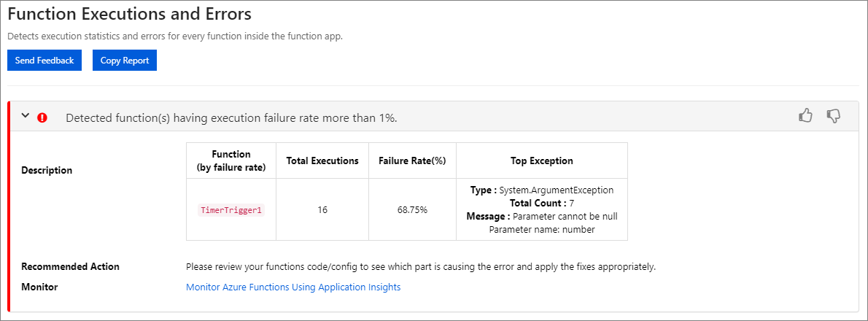Viewport: 868px width, 321px height.
Task: Collapse the detected failure rate insight chevron
Action: coord(26,116)
